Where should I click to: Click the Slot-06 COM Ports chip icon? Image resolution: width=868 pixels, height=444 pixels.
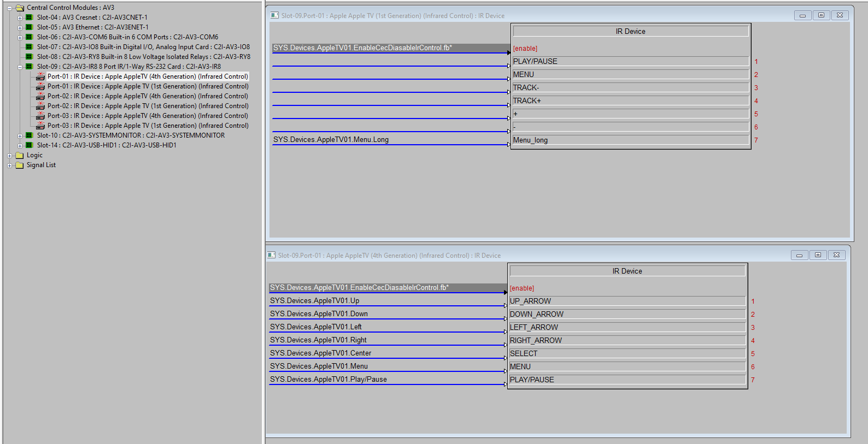(x=30, y=37)
